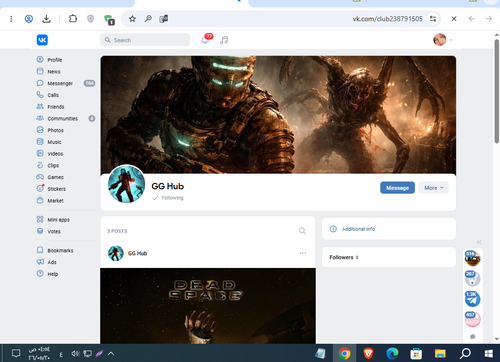Open site settings tune icon
Screen dimensions: 500x362
[x=433, y=19]
